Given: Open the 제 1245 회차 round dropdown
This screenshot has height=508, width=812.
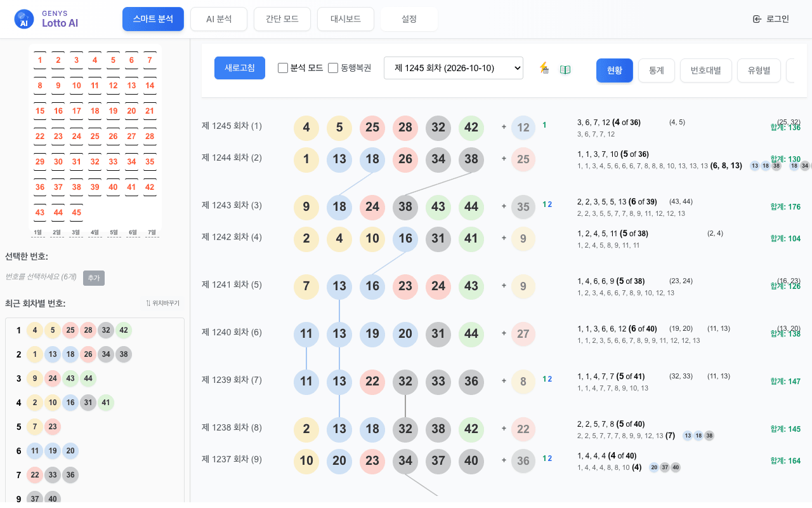Looking at the screenshot, I should [454, 68].
